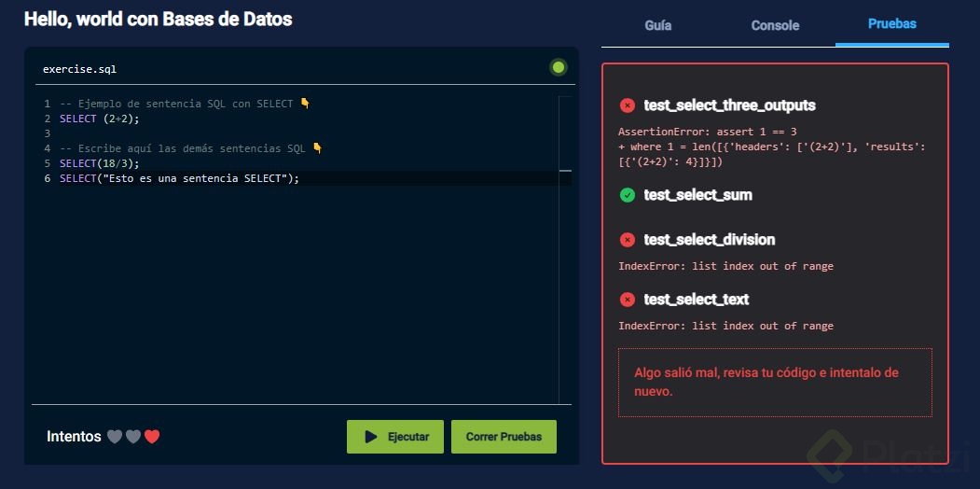Click the play icon in Ejecutar button
This screenshot has height=489, width=980.
point(371,437)
